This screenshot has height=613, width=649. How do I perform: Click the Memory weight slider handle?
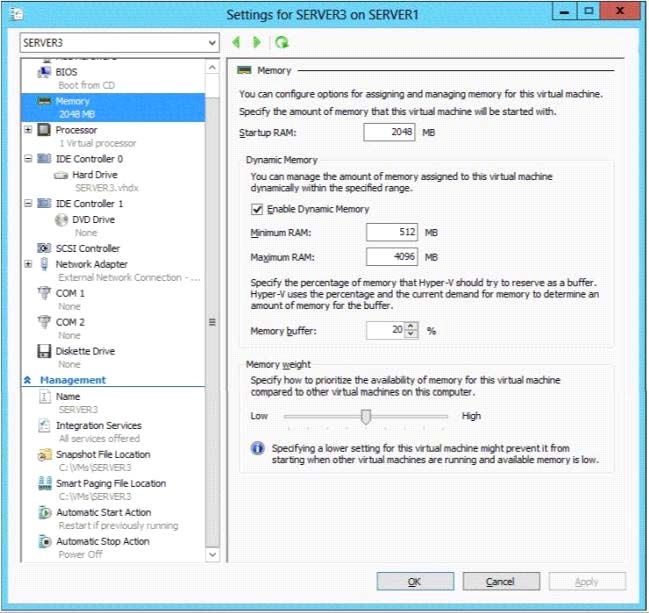[x=366, y=416]
